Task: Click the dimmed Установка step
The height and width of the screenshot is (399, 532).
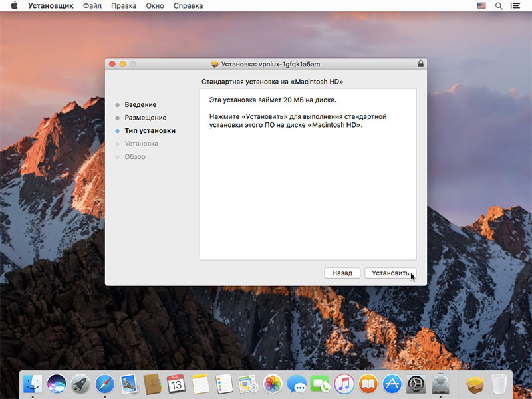Action: pyautogui.click(x=141, y=144)
